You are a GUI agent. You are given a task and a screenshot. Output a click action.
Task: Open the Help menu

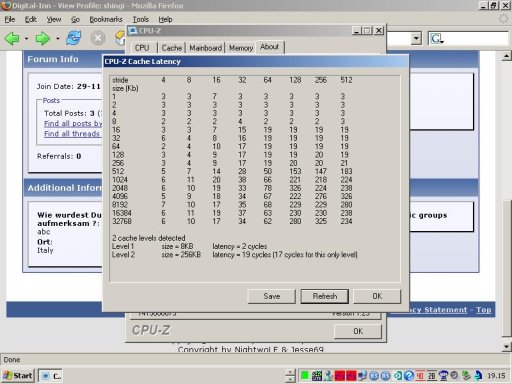[165, 19]
